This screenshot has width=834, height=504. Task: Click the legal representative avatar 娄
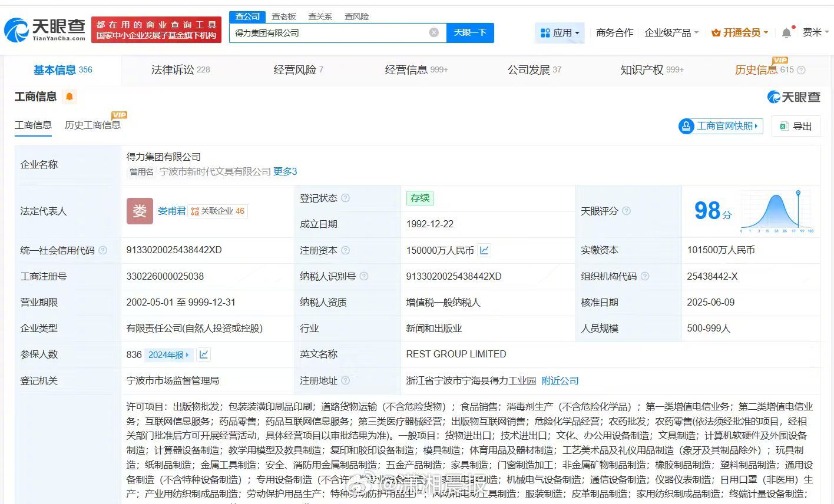(x=140, y=211)
